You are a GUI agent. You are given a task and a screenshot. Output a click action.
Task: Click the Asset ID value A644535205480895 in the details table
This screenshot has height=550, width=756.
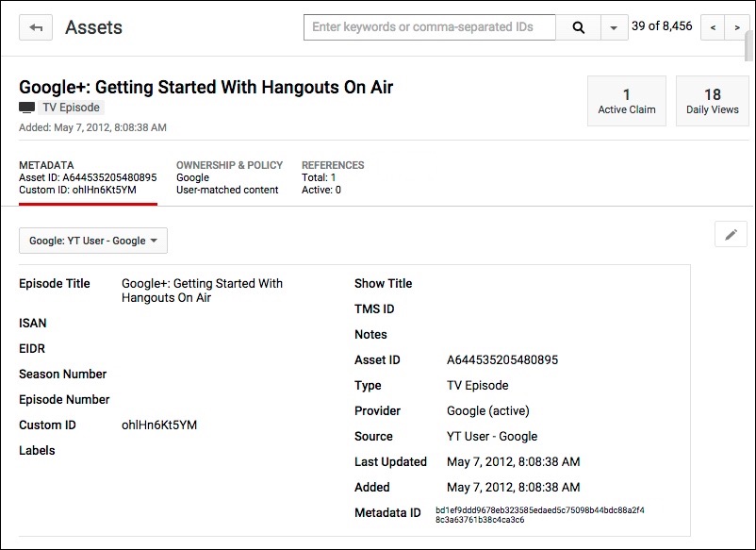point(502,360)
